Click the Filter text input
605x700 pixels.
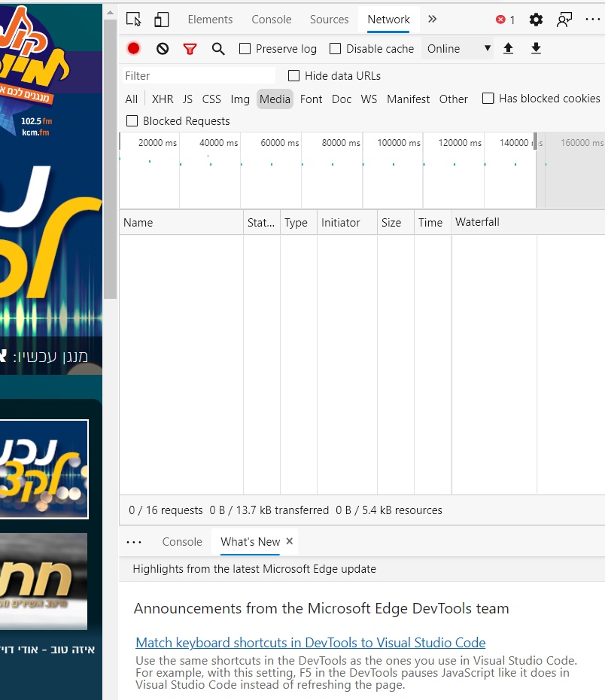coord(199,76)
